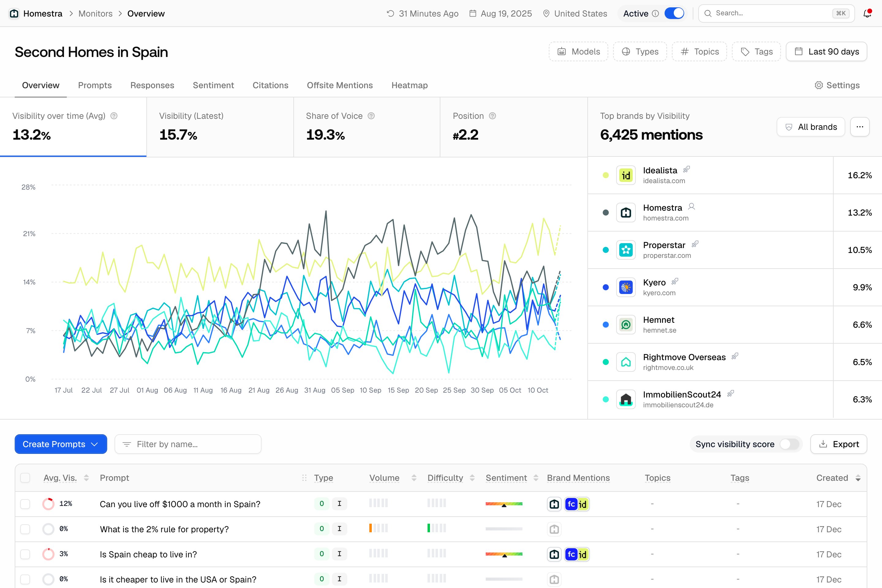
Task: Click the Idealista brand logo
Action: pos(625,175)
